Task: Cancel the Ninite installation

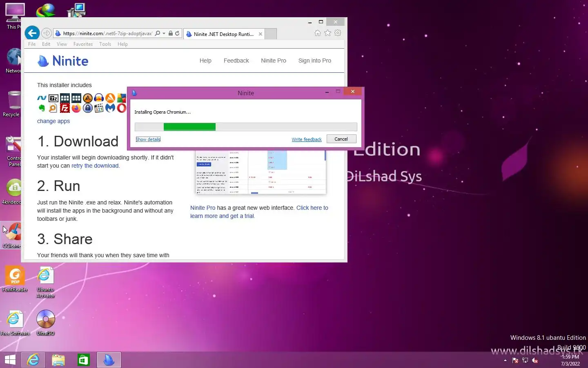Action: tap(341, 139)
